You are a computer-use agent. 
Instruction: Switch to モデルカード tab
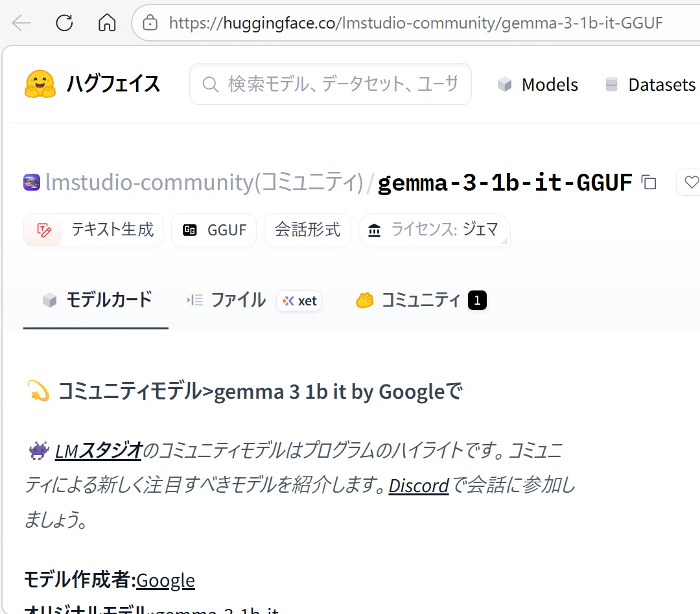click(x=96, y=300)
